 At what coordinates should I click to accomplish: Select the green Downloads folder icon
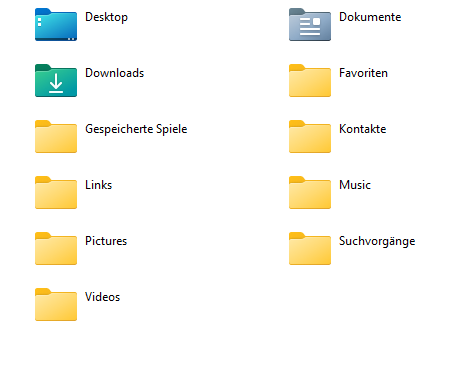[x=56, y=81]
